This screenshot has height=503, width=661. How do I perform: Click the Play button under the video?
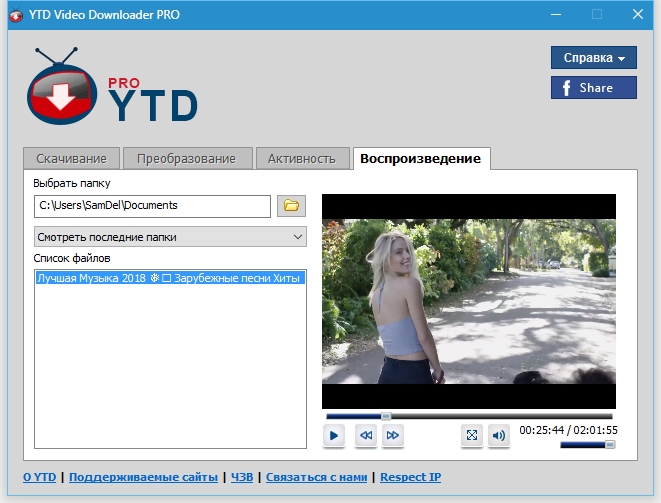(335, 435)
